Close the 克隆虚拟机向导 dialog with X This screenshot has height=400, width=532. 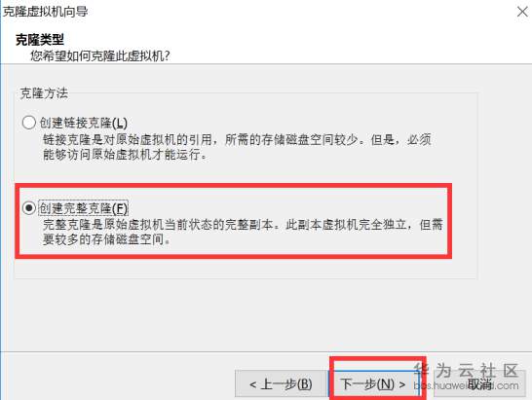point(523,12)
